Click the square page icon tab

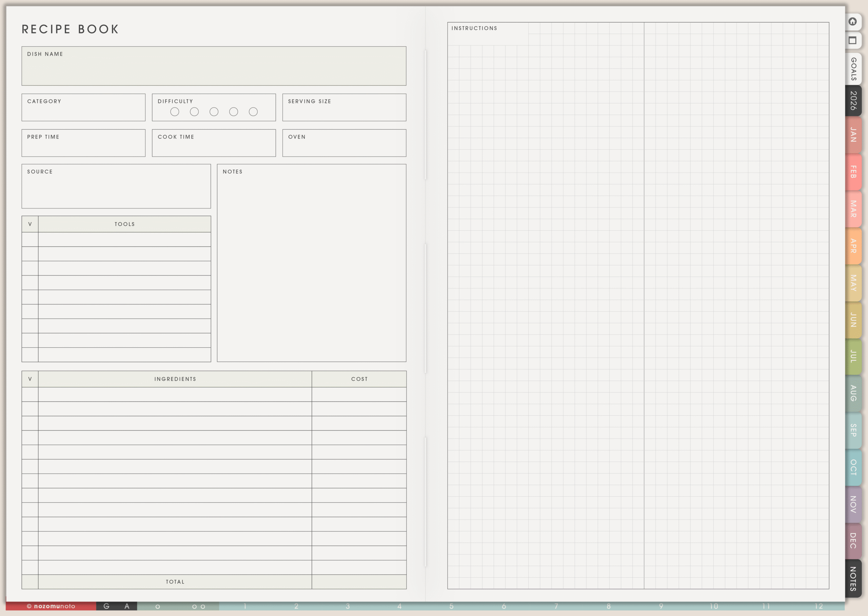(852, 41)
